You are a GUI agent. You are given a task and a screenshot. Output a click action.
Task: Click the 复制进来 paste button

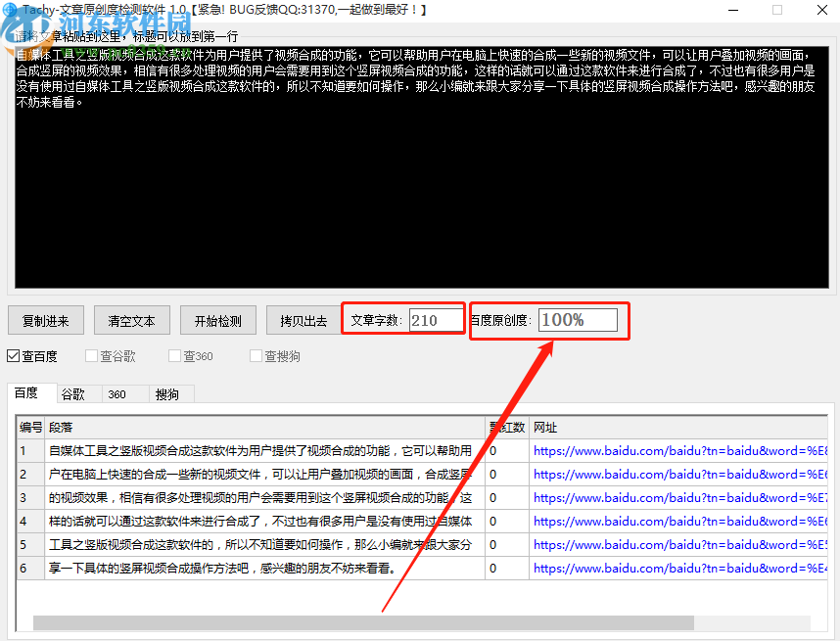[x=45, y=320]
